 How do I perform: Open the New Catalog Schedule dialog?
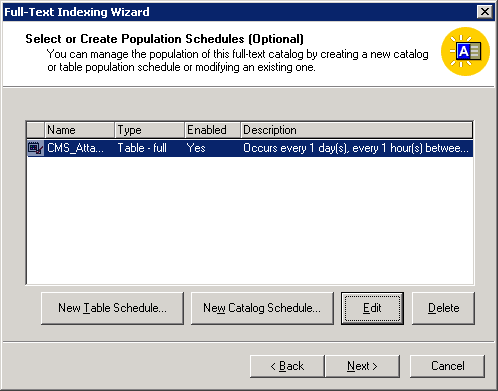coord(262,308)
